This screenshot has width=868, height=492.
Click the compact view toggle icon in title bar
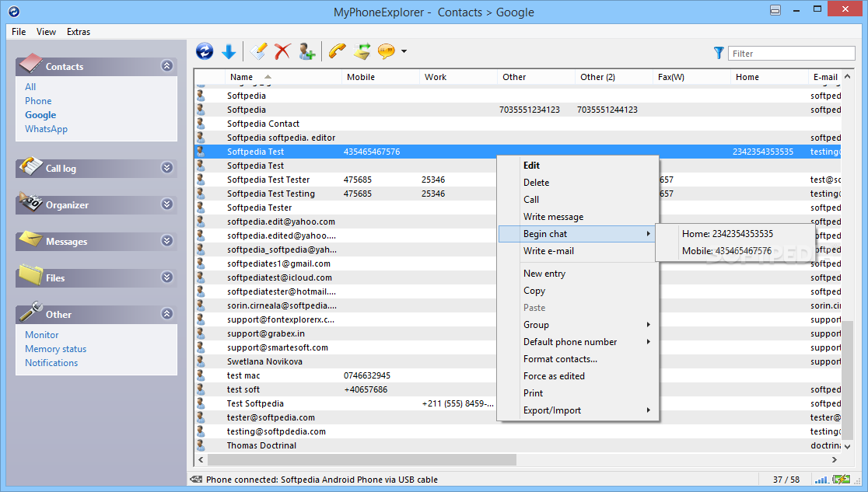pos(775,10)
